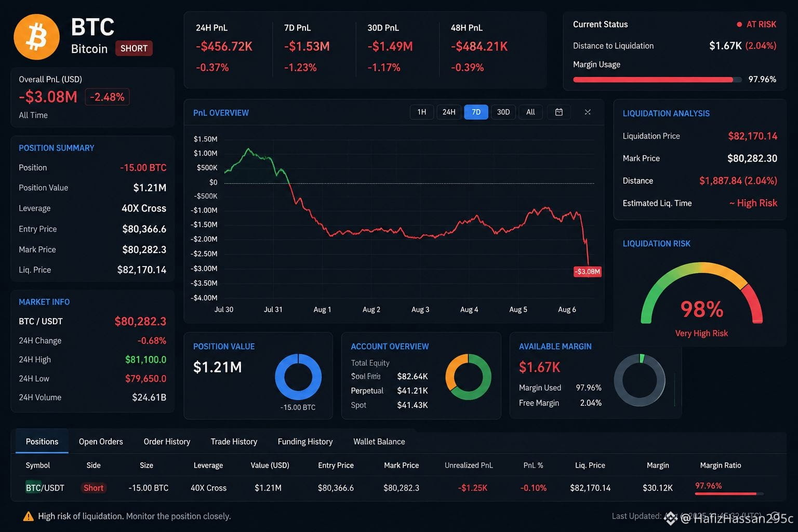Open the calendar date picker in PnL Overview
The height and width of the screenshot is (532, 798).
coord(559,112)
